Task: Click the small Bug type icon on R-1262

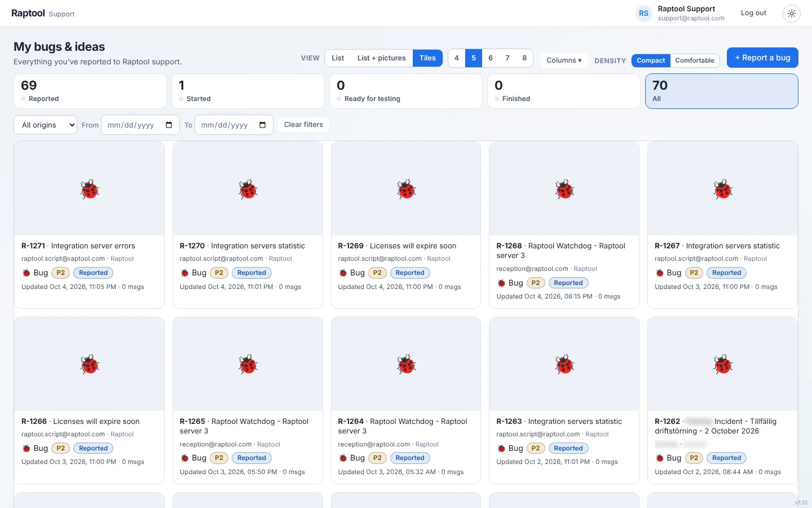Action: pos(660,458)
